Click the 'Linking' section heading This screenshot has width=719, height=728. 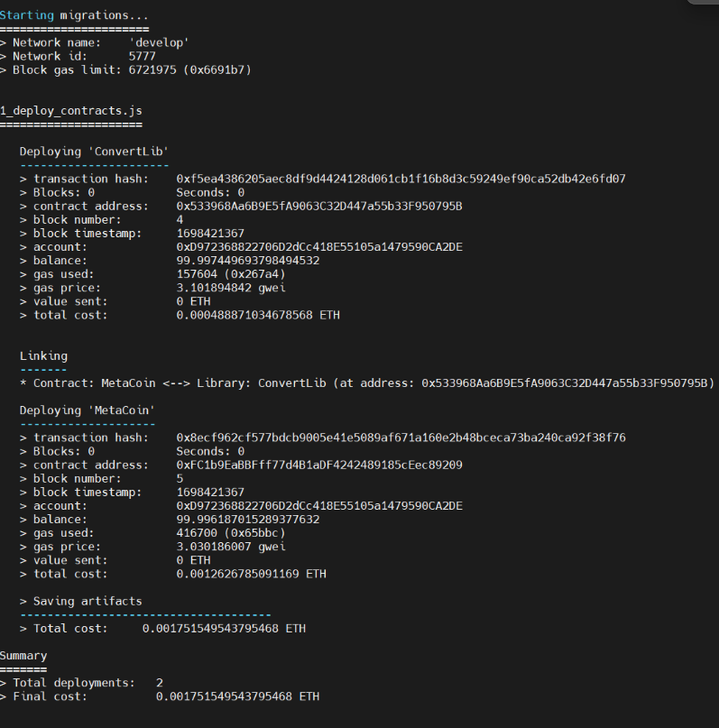click(x=43, y=355)
